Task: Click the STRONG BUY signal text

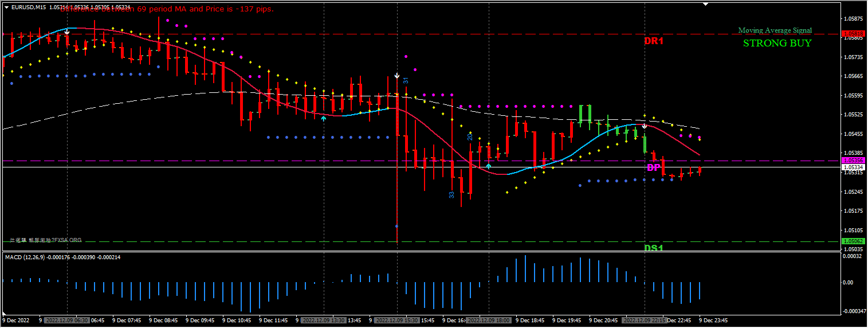Action: (x=777, y=43)
